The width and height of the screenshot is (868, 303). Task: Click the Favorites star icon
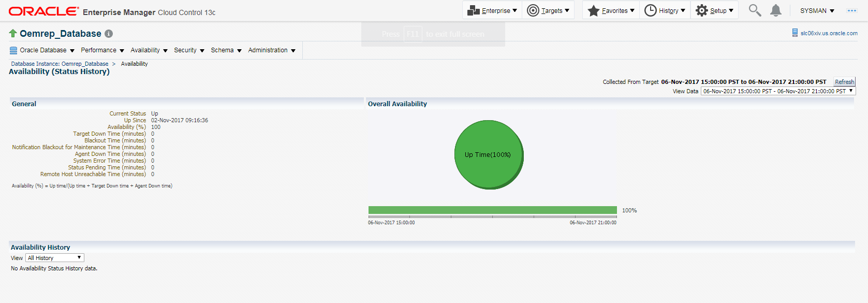click(593, 11)
